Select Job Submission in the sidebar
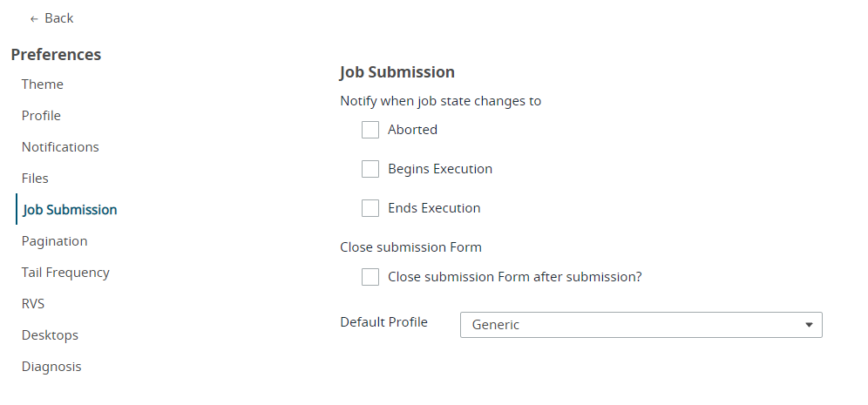 point(70,210)
